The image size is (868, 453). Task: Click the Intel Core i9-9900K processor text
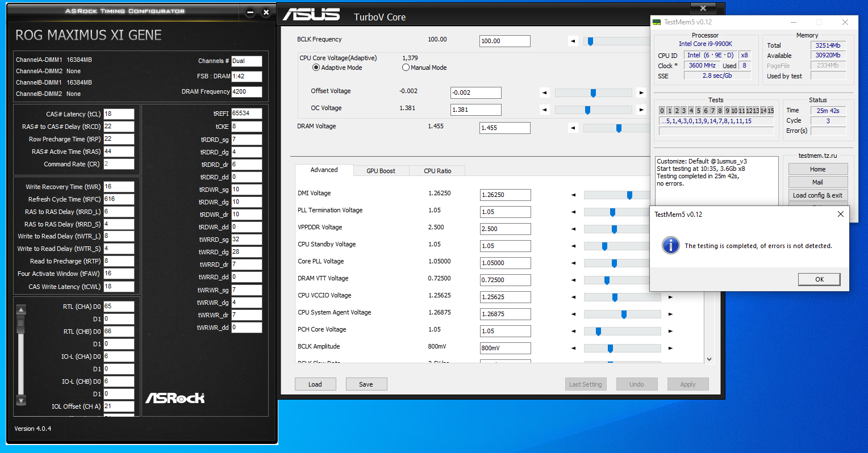tap(706, 44)
